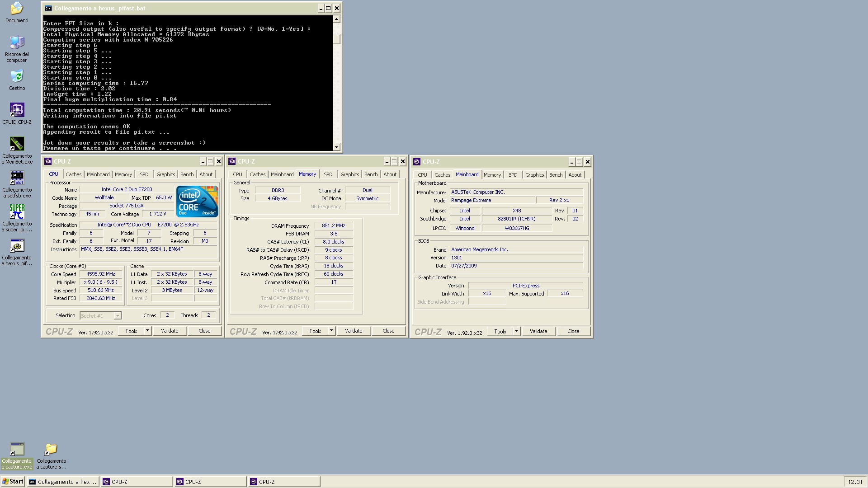Click the chipset X48 field
868x488 pixels.
pos(517,211)
